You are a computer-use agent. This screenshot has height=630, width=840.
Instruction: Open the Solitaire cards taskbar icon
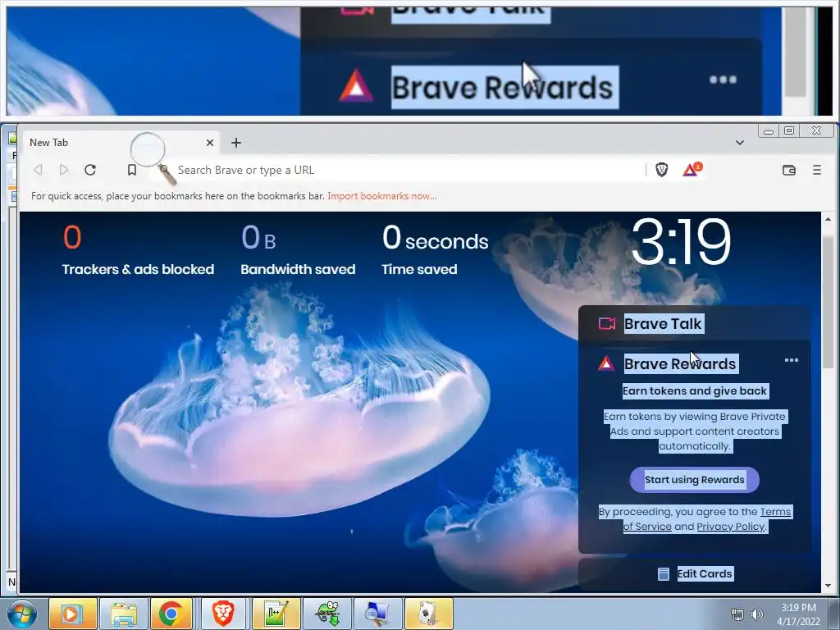(428, 614)
